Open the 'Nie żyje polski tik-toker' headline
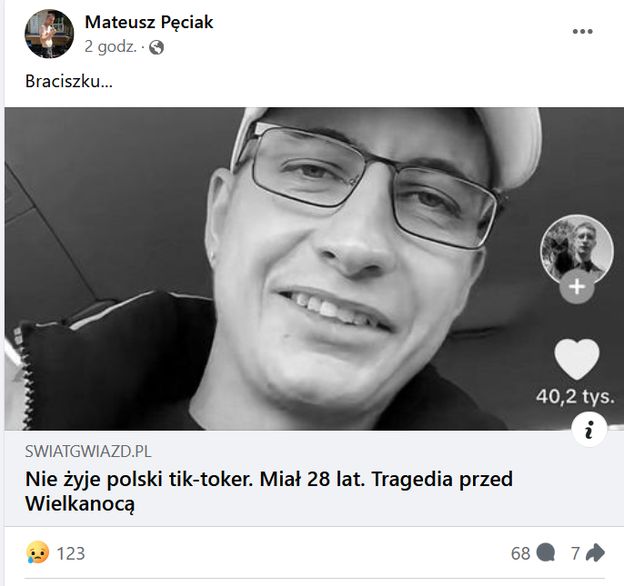 click(269, 491)
